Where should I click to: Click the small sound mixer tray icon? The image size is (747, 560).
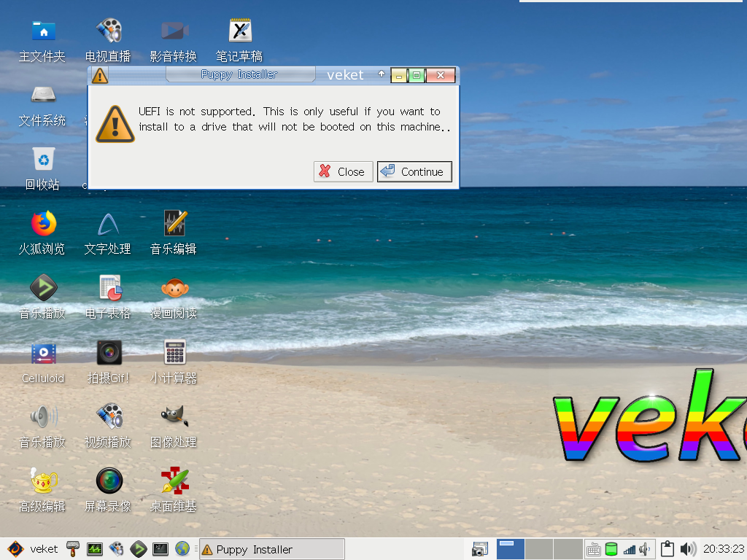(645, 550)
